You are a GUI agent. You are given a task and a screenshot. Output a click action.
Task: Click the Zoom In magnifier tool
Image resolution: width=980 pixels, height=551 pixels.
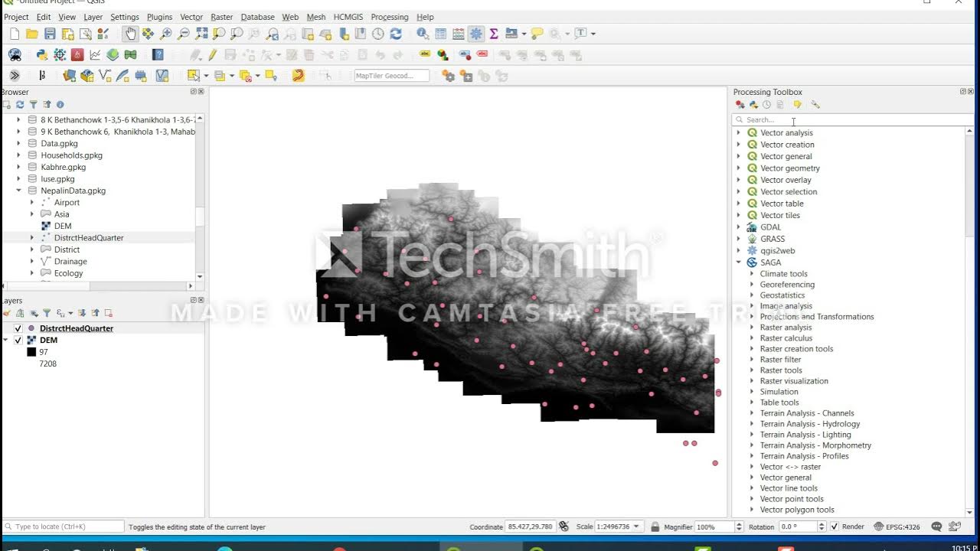click(x=166, y=34)
